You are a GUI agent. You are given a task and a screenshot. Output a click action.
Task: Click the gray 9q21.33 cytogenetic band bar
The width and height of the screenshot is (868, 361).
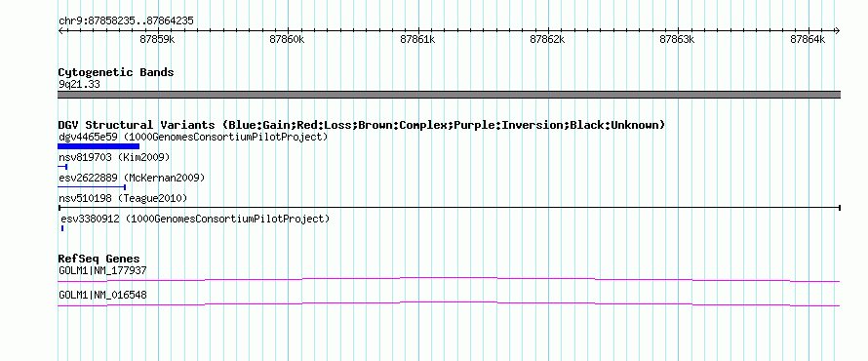[449, 95]
